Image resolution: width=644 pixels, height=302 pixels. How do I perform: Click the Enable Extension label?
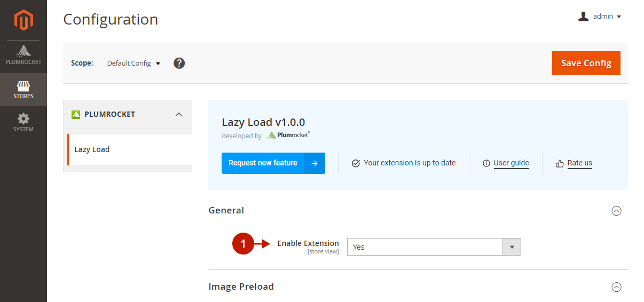pos(308,243)
